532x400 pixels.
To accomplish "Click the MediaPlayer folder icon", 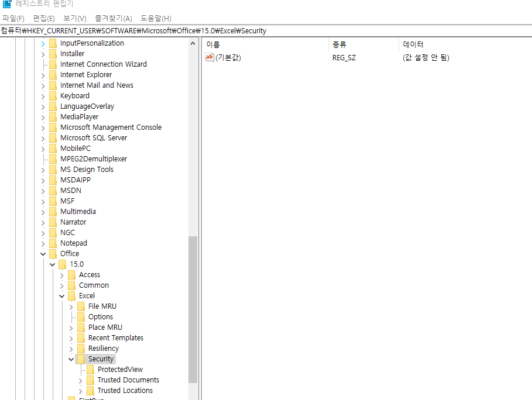I will click(53, 117).
